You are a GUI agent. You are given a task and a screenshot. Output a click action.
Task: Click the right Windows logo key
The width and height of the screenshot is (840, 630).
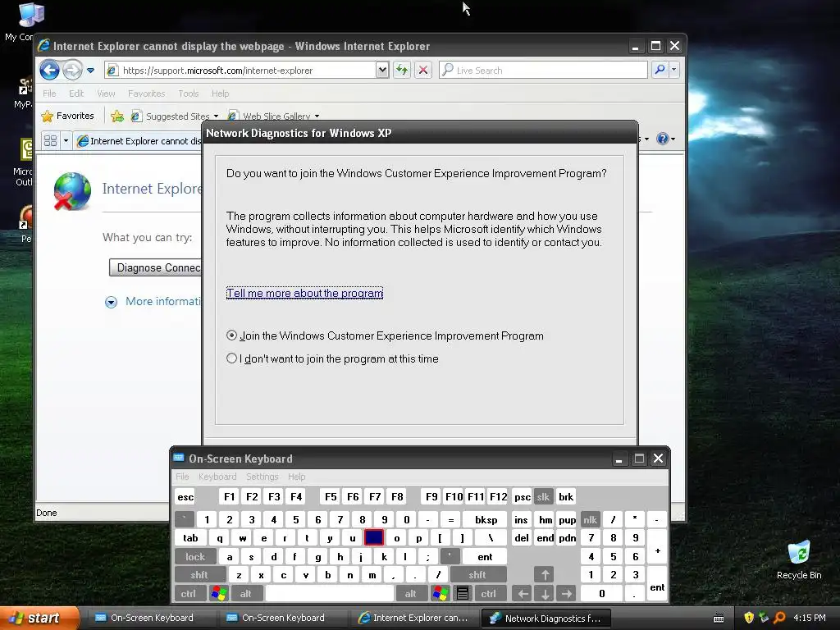point(441,594)
